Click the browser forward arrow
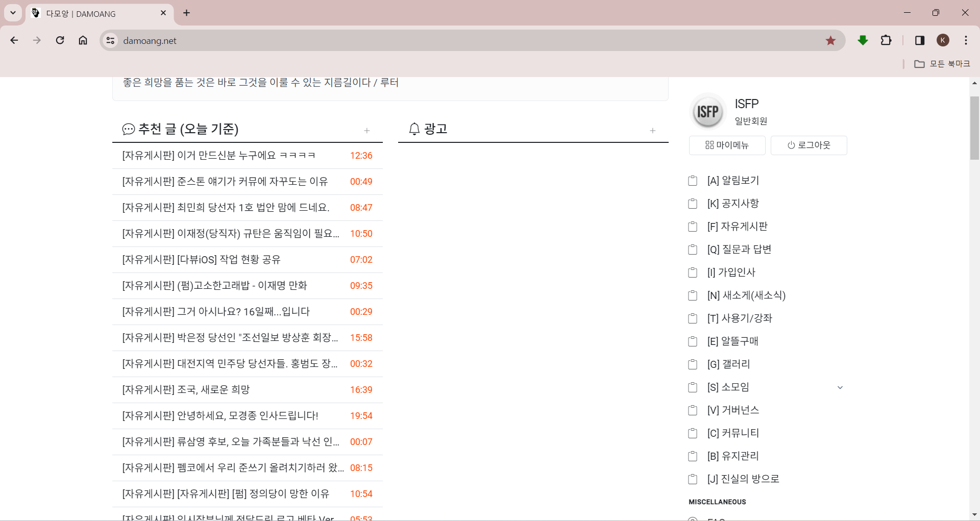Screen dimensions: 980x521 pos(37,40)
